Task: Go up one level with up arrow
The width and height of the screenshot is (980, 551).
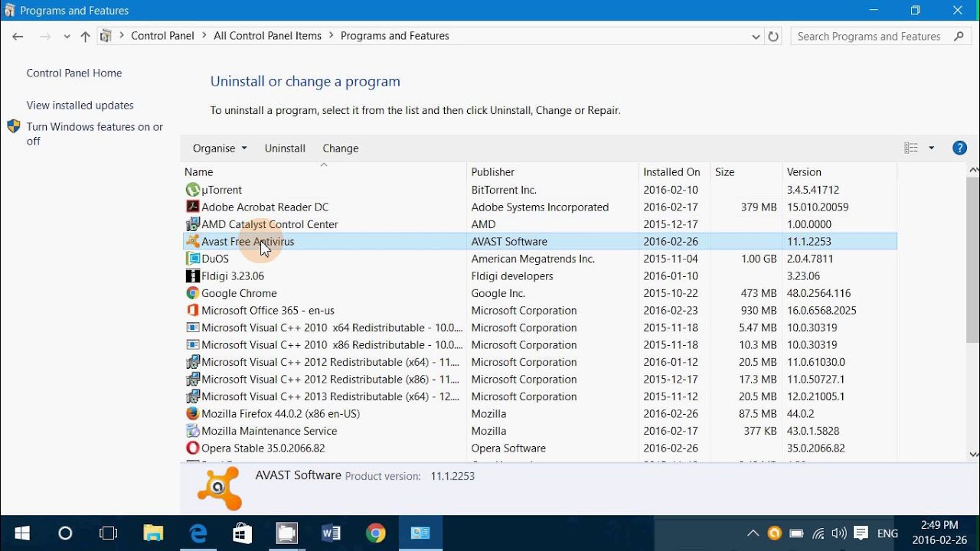Action: (85, 36)
